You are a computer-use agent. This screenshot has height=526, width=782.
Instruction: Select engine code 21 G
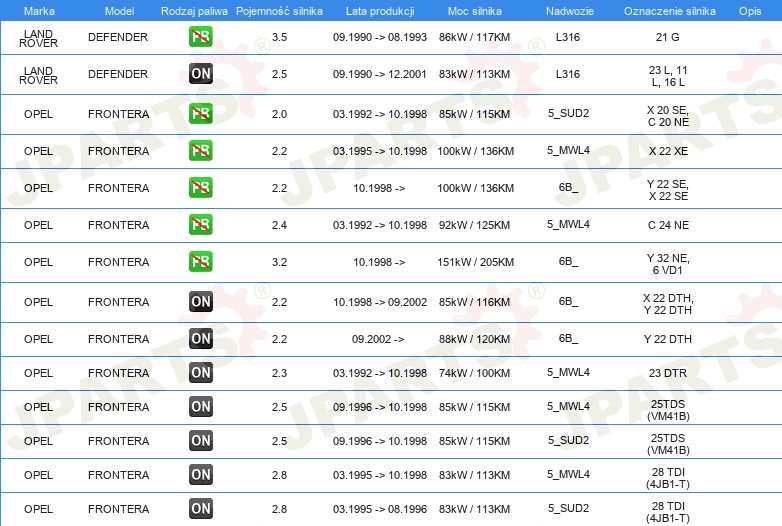point(667,37)
